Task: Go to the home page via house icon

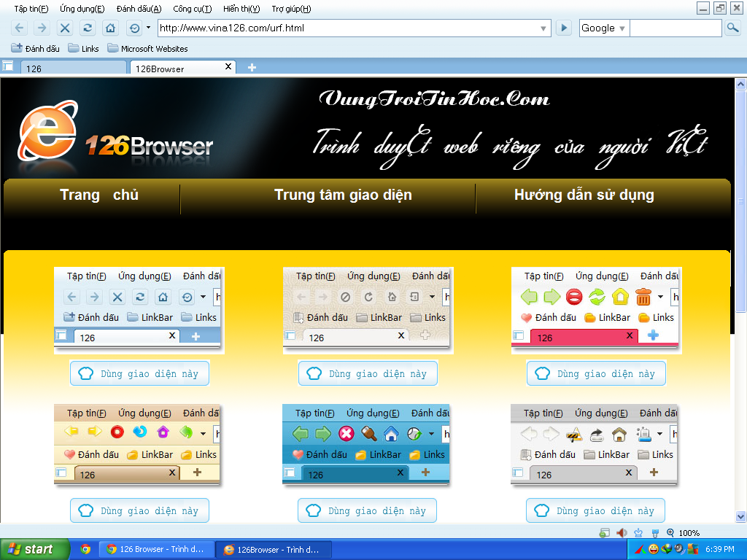Action: coord(111,28)
